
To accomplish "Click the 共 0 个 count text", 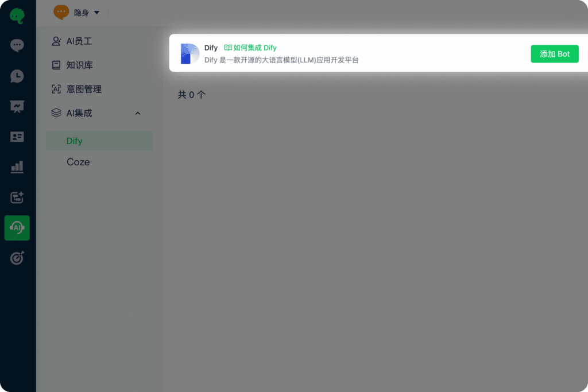I will pos(192,95).
